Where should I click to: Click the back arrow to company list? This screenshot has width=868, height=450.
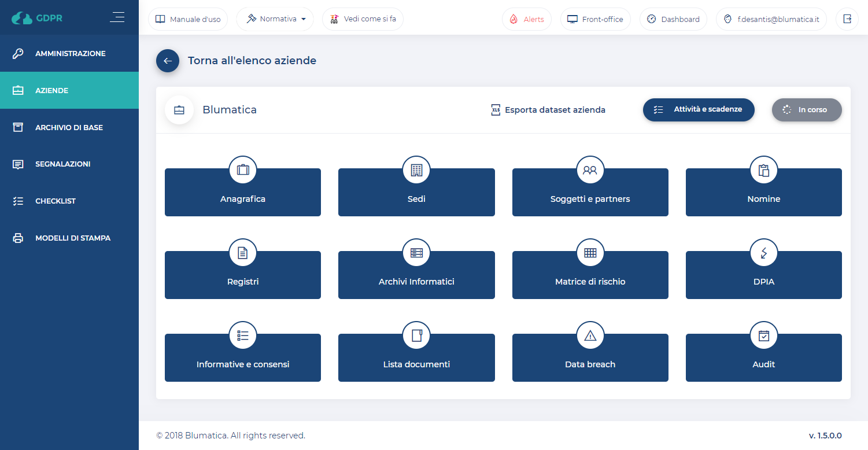coord(168,61)
